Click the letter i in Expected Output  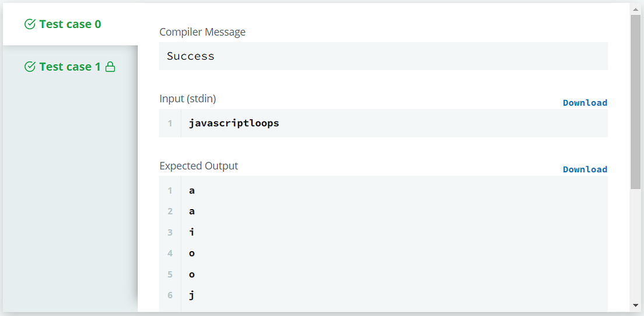[x=191, y=232]
